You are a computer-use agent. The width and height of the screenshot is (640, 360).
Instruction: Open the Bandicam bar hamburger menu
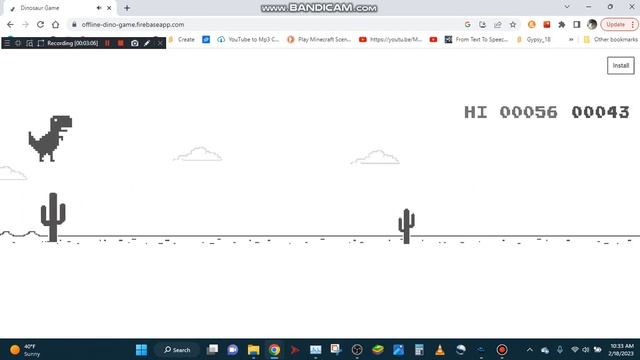[7, 43]
